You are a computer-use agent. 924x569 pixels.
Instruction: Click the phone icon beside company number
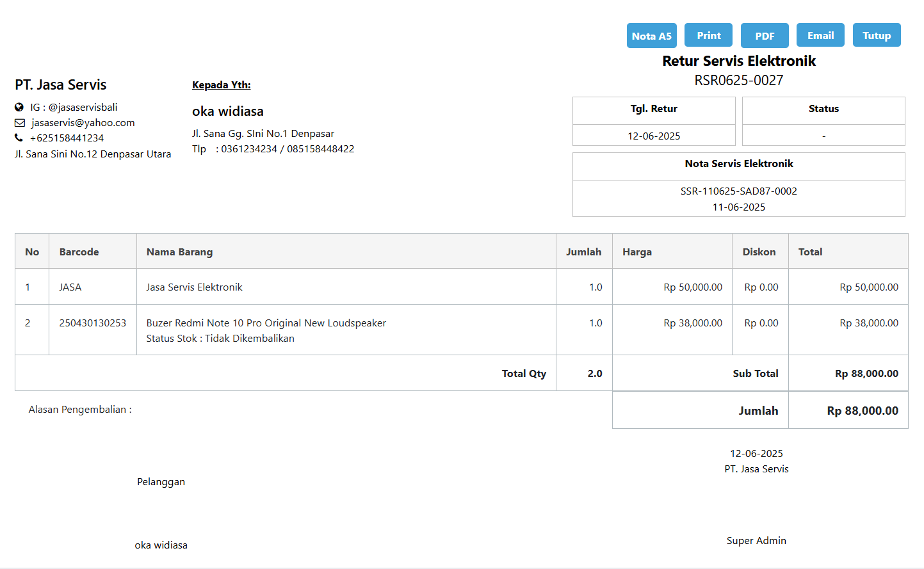(x=19, y=138)
